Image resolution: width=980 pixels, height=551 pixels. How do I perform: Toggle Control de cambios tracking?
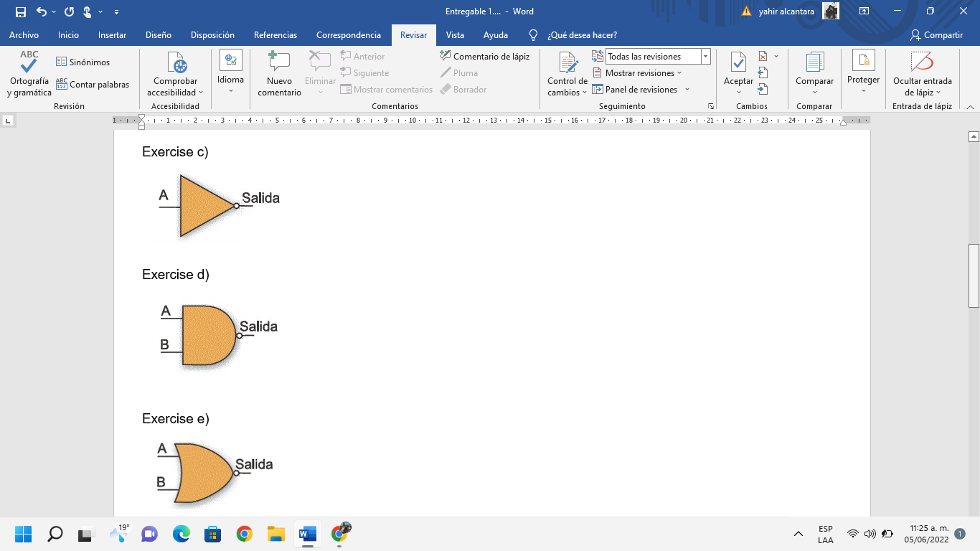pos(567,62)
